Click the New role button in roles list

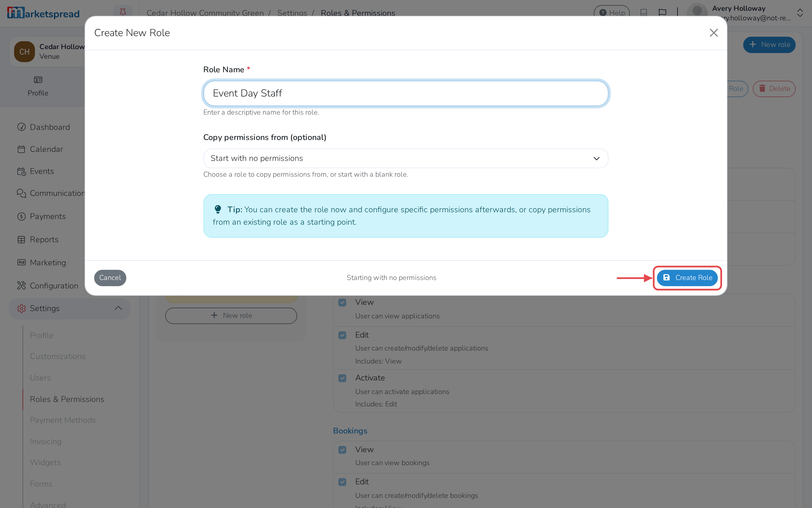231,316
